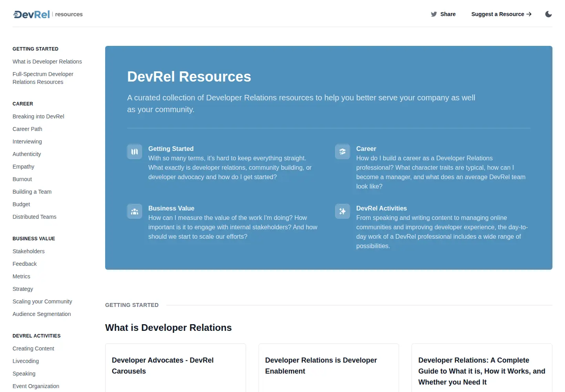565x392 pixels.
Task: Click the What is Developer Relations section title
Action: [168, 328]
